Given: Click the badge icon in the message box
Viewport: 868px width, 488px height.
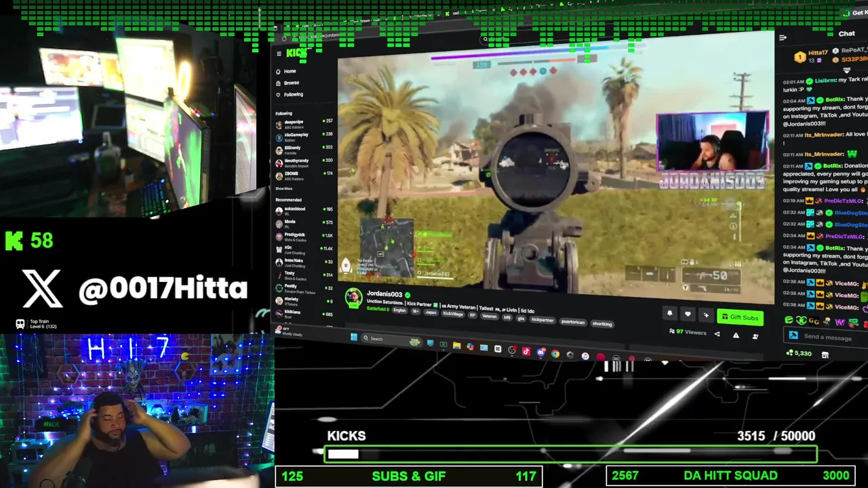Looking at the screenshot, I should coord(793,335).
